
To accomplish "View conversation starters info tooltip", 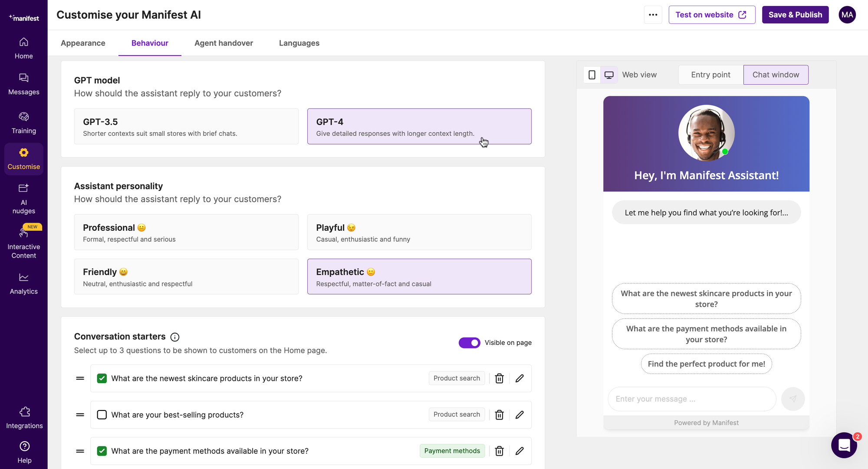I will pyautogui.click(x=175, y=337).
